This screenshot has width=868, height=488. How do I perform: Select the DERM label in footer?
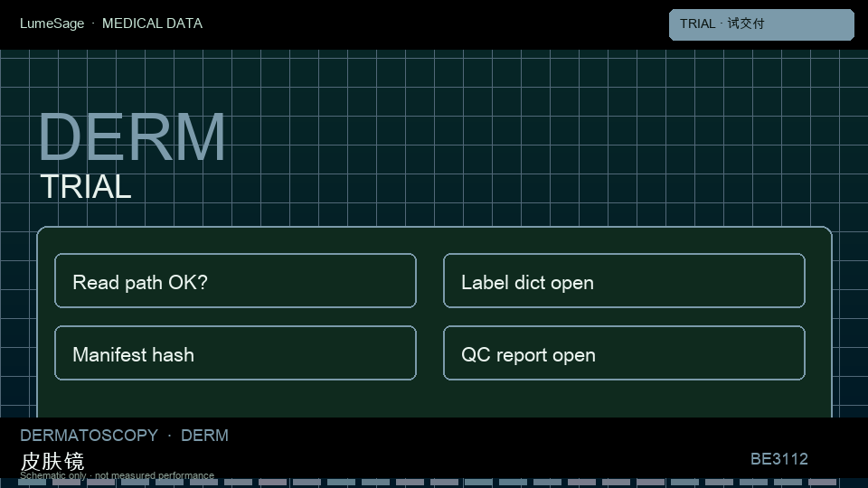(205, 436)
